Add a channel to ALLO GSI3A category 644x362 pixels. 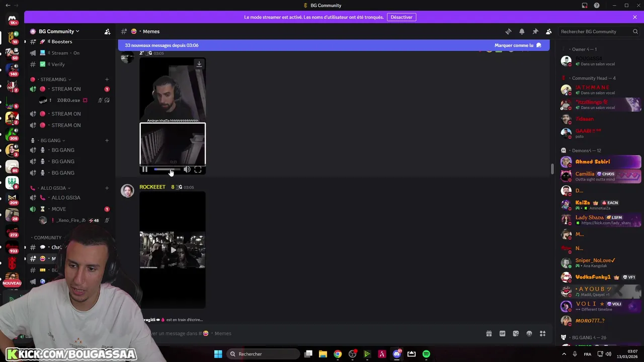tap(107, 188)
